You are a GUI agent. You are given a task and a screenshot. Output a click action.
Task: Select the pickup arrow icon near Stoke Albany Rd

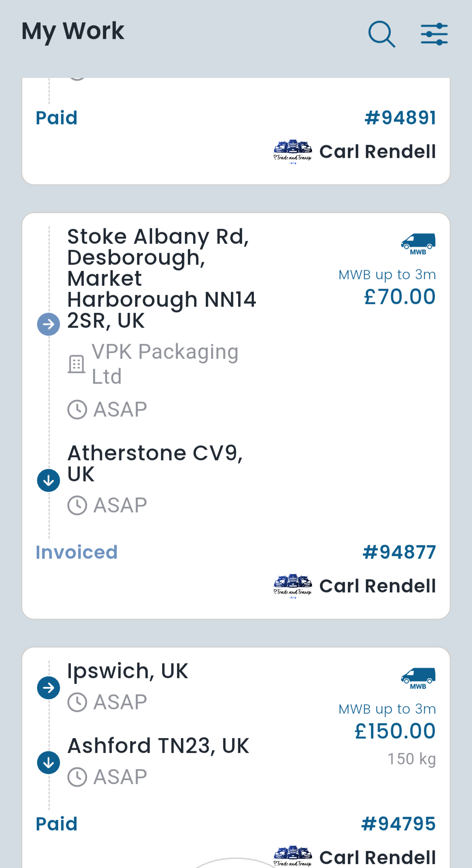[x=48, y=324]
